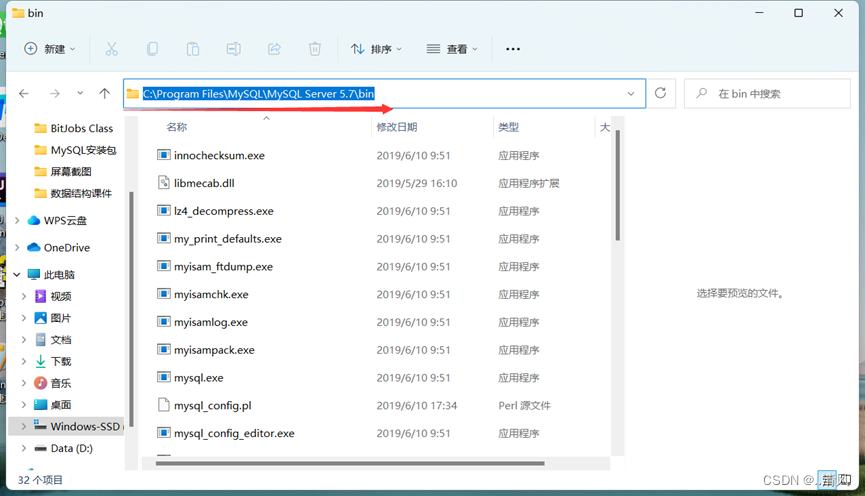
Task: Click the Rename icon in toolbar
Action: (233, 49)
